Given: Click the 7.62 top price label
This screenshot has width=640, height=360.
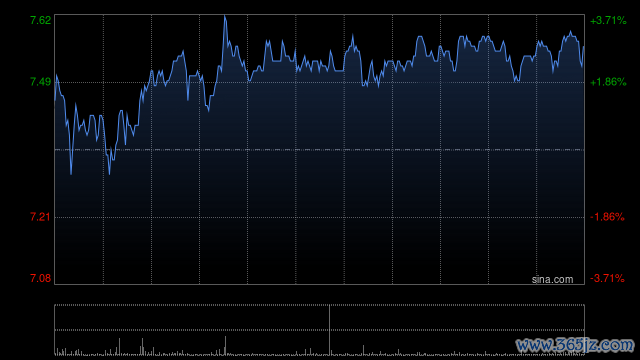Looking at the screenshot, I should 41,20.
